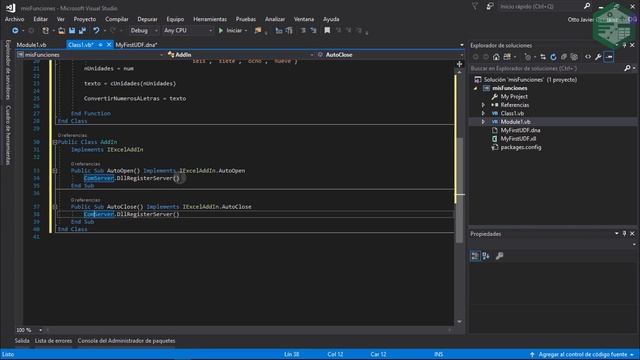Image resolution: width=640 pixels, height=360 pixels.
Task: Open the Depurar menu
Action: tap(147, 19)
